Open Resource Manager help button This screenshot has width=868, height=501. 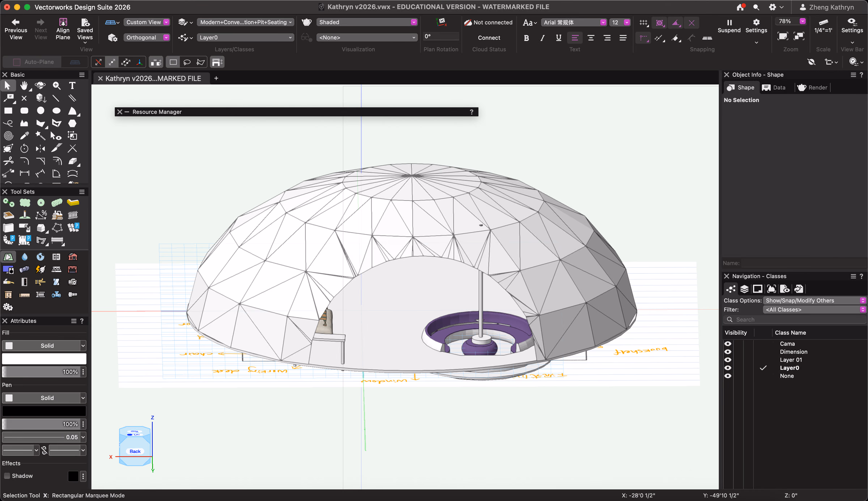472,112
